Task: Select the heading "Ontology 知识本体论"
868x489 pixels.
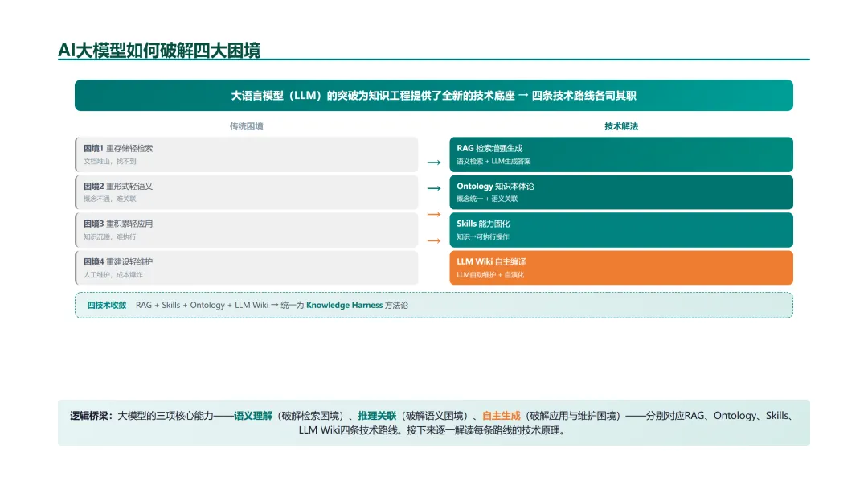Action: click(x=495, y=186)
